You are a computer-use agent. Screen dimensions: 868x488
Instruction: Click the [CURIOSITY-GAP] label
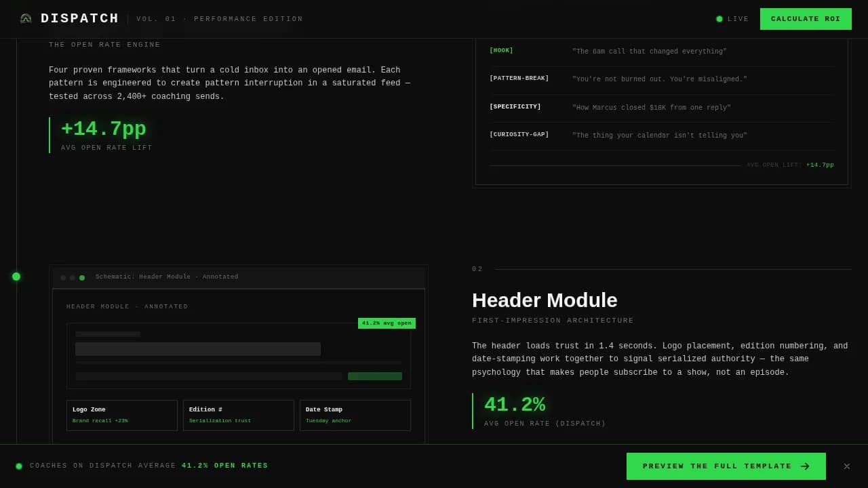pyautogui.click(x=519, y=135)
